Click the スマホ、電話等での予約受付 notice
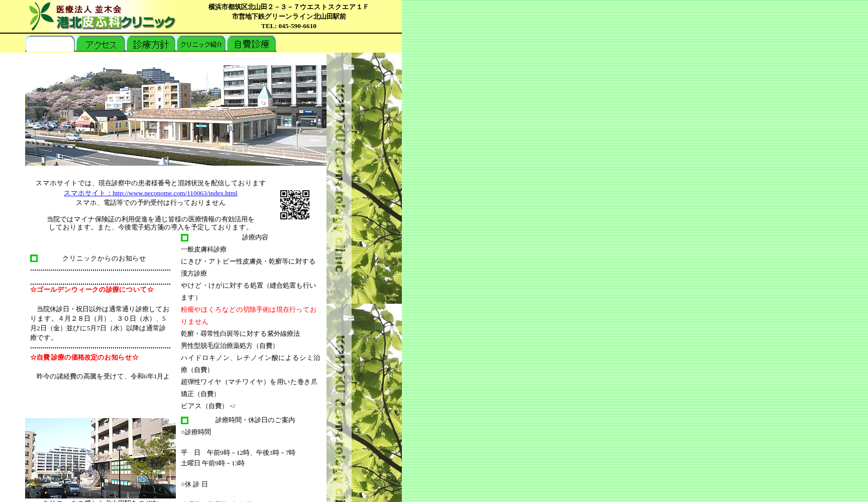 click(x=151, y=203)
